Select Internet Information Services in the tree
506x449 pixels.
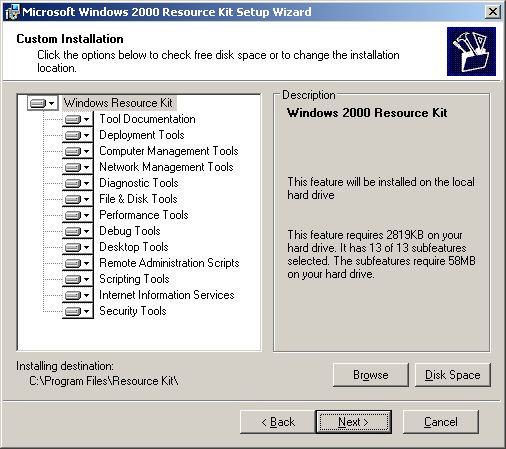(167, 295)
